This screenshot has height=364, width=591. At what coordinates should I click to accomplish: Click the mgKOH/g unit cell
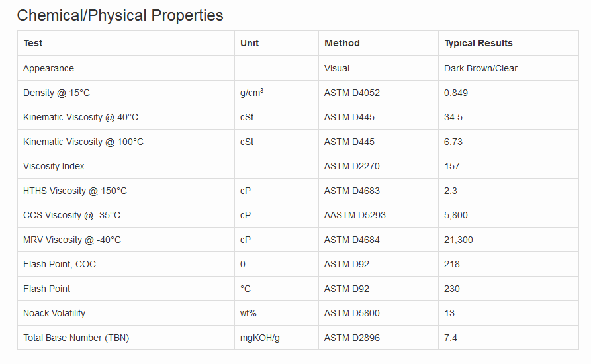[260, 338]
